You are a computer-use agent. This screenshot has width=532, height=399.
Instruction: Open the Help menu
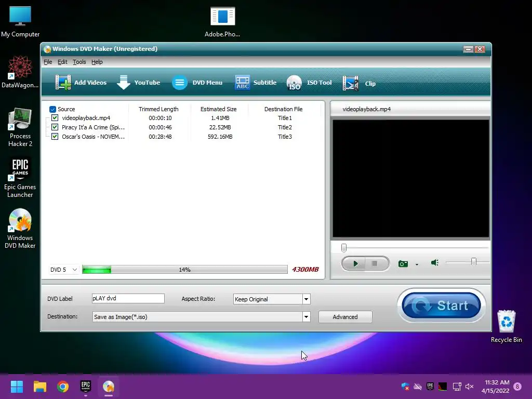pyautogui.click(x=97, y=62)
